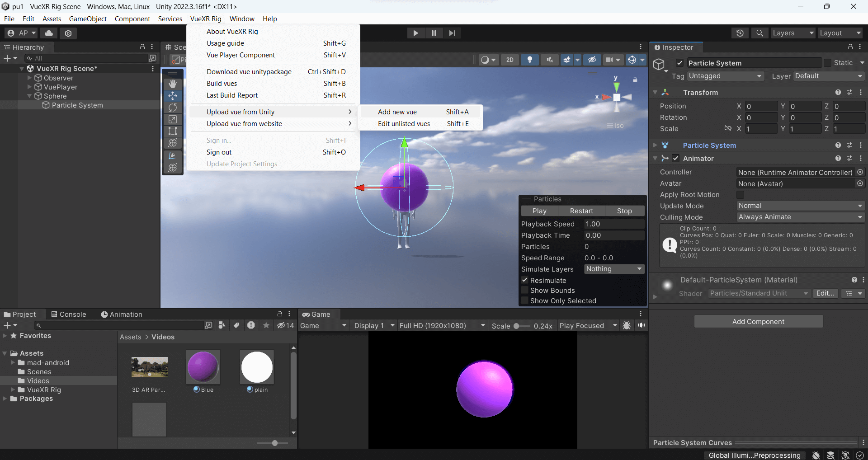Click the shader Edit... button
868x460 pixels.
[x=825, y=293]
